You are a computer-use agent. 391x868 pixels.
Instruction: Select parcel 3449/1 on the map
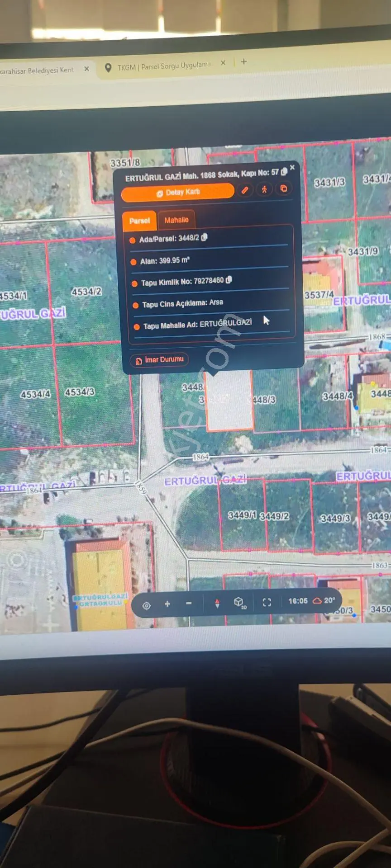242,515
